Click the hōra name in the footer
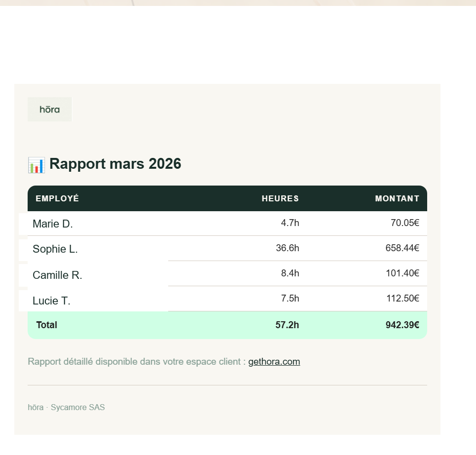Screen dimensions: 476x455 click(x=35, y=407)
